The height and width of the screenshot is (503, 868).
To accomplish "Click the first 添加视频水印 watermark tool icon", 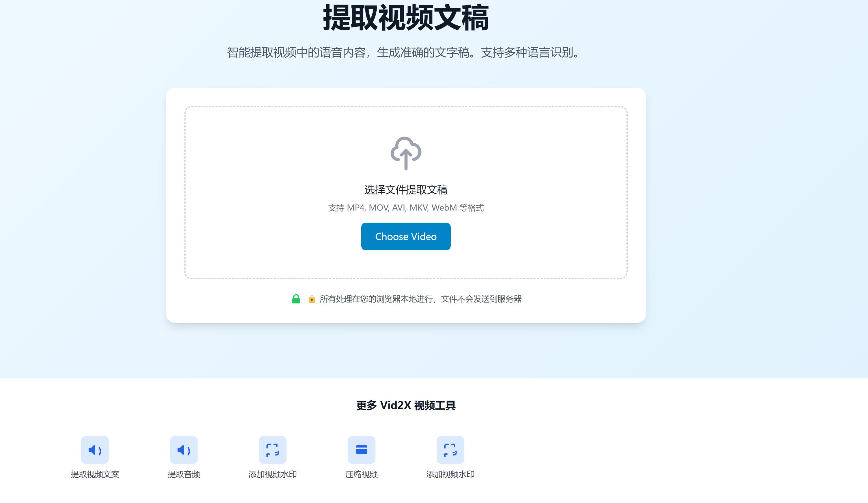I will [273, 450].
